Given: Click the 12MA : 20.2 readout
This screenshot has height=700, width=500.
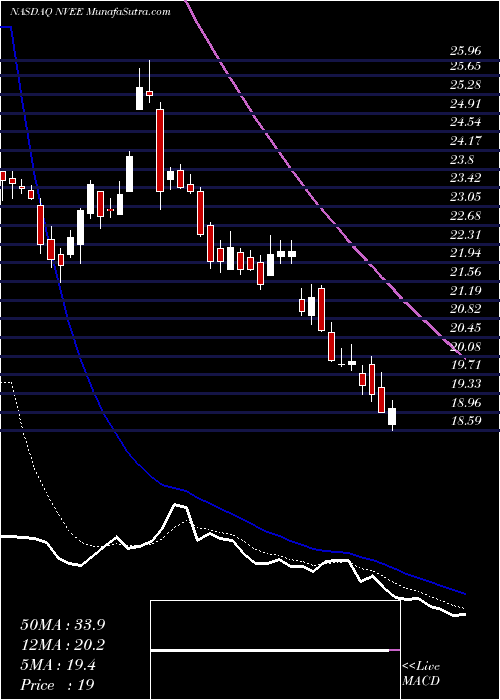Looking at the screenshot, I should tap(63, 645).
